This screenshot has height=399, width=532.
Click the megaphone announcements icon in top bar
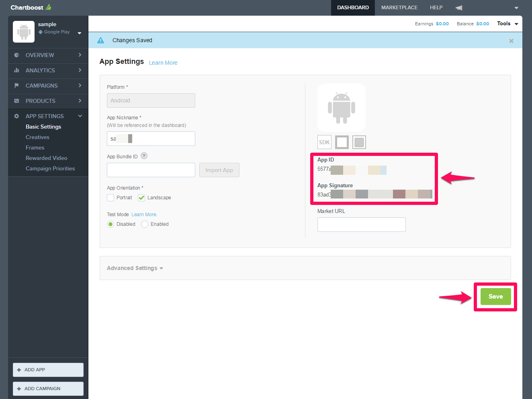(x=458, y=7)
